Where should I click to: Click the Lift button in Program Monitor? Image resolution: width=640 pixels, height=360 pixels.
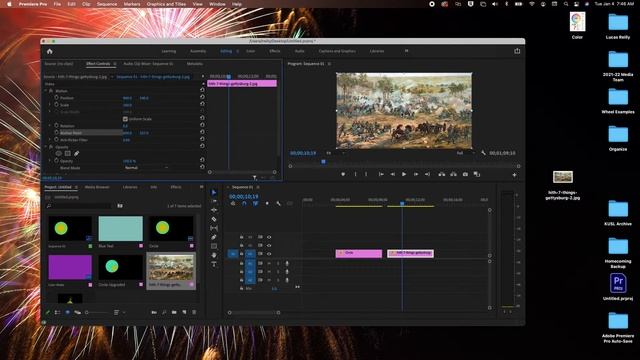(442, 174)
